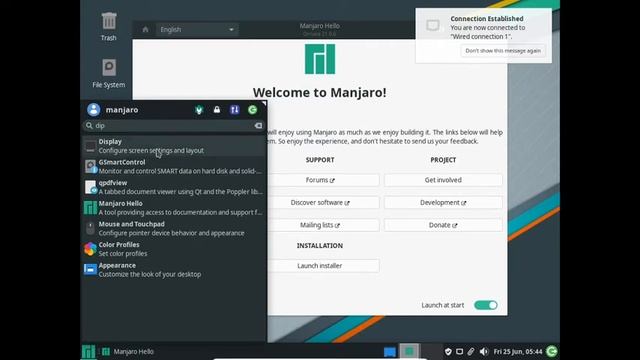Launch GSmartControl from search results
The width and height of the screenshot is (640, 360).
click(x=174, y=167)
